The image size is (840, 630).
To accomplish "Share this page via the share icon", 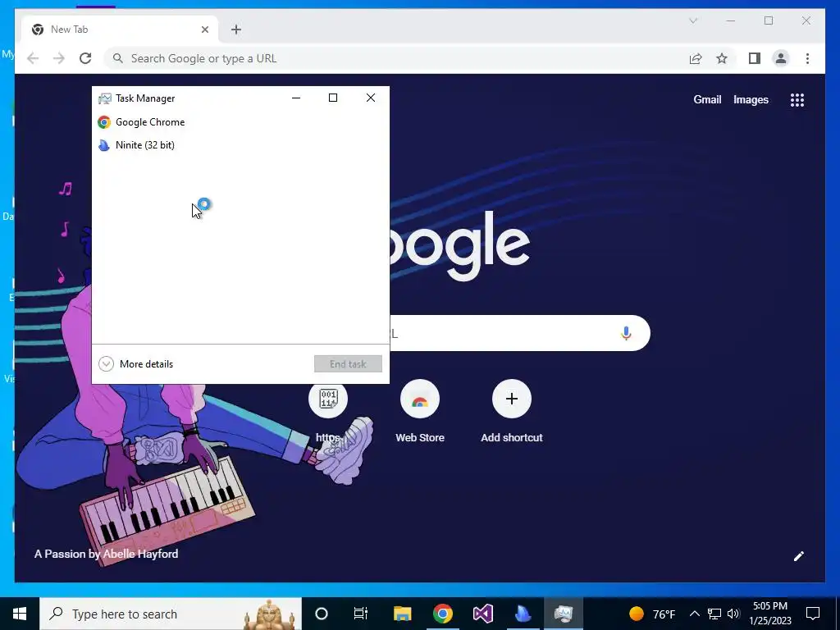I will click(696, 58).
